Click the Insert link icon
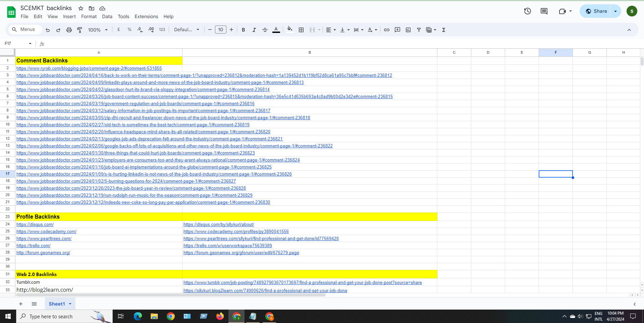Screen dimensions: 644x323 (x=386, y=30)
